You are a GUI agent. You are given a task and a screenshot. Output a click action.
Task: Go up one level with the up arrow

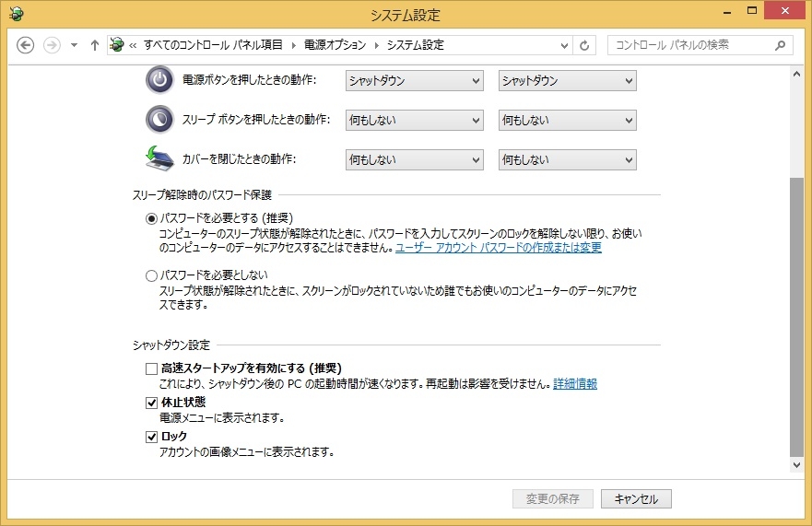(94, 45)
